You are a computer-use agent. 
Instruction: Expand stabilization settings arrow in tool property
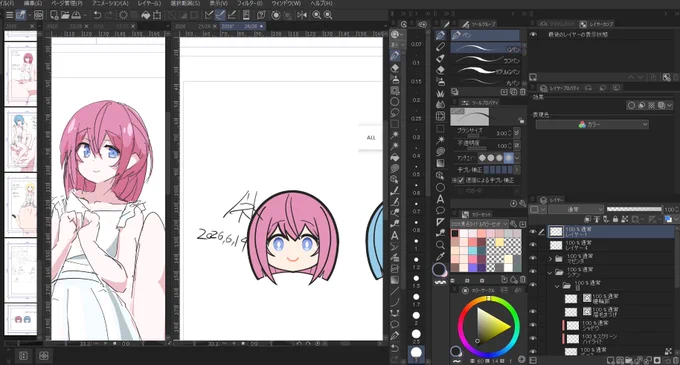click(x=517, y=169)
